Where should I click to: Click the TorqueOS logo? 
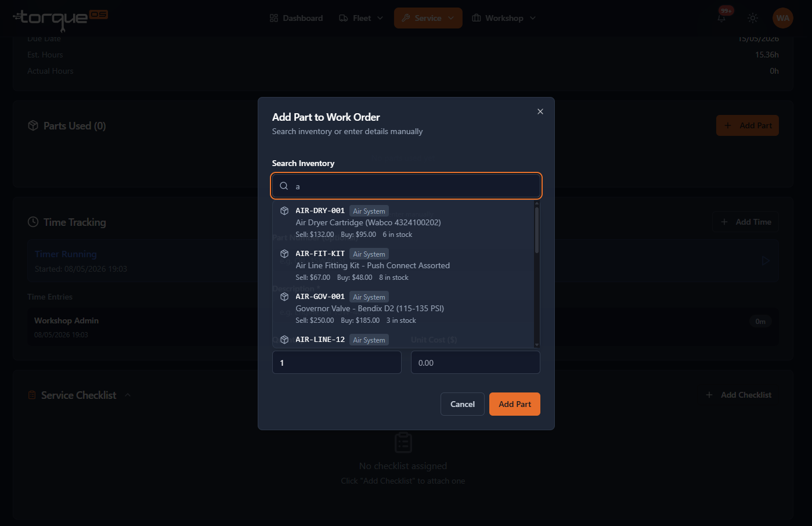pyautogui.click(x=60, y=19)
